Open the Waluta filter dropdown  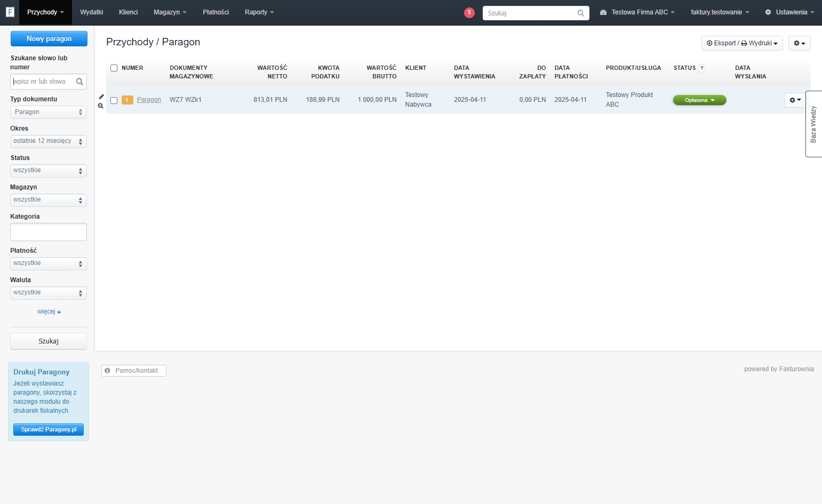(x=49, y=293)
